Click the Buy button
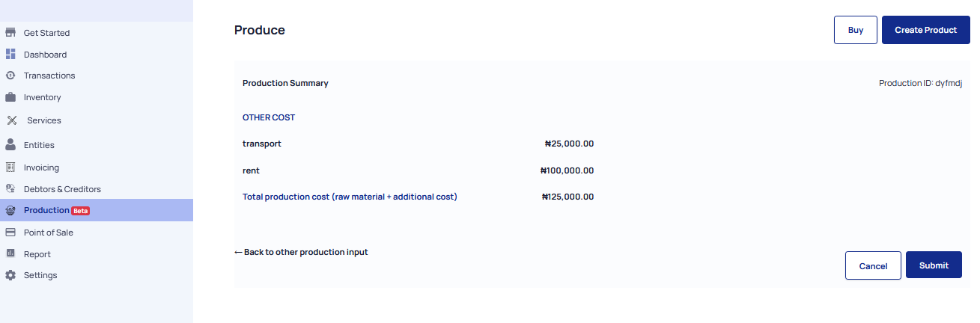The width and height of the screenshot is (980, 323). coord(856,30)
